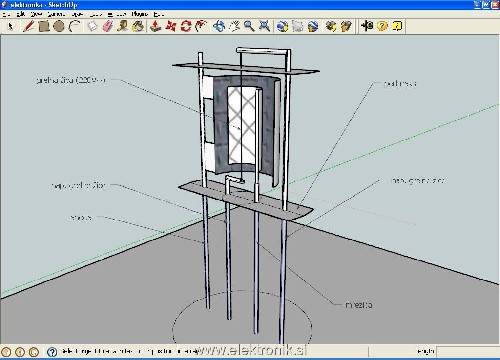
Task: Choose the red pencil Line tool
Action: pyautogui.click(x=28, y=26)
